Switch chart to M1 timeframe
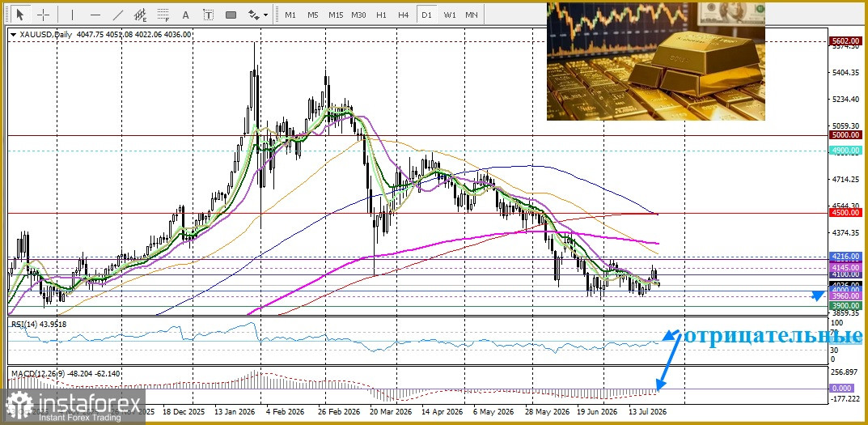The width and height of the screenshot is (868, 425). (x=290, y=15)
